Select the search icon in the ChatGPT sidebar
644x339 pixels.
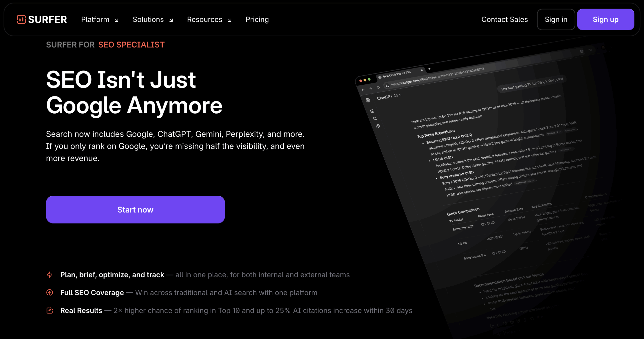click(x=375, y=119)
